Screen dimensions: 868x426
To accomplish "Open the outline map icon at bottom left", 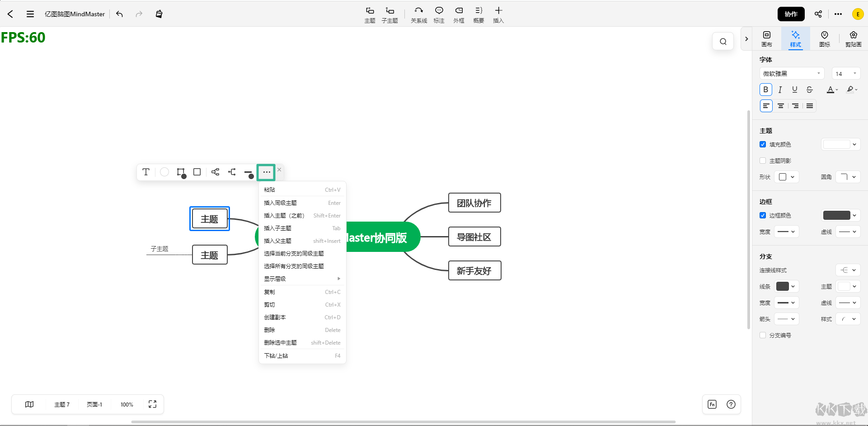I will [x=29, y=404].
